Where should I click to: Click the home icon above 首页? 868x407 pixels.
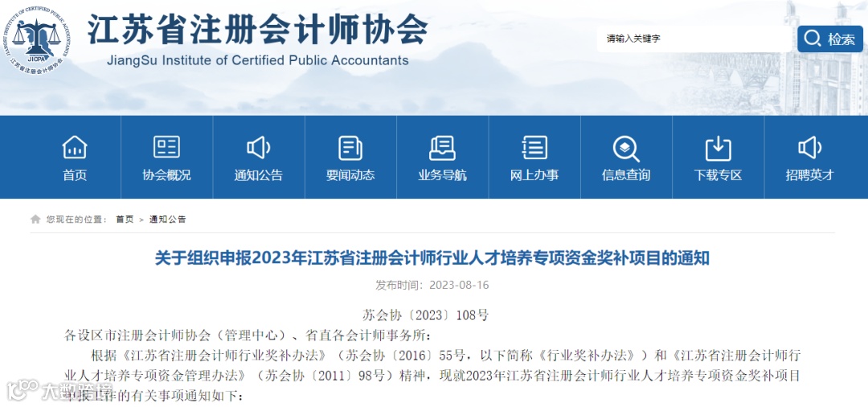click(x=75, y=148)
